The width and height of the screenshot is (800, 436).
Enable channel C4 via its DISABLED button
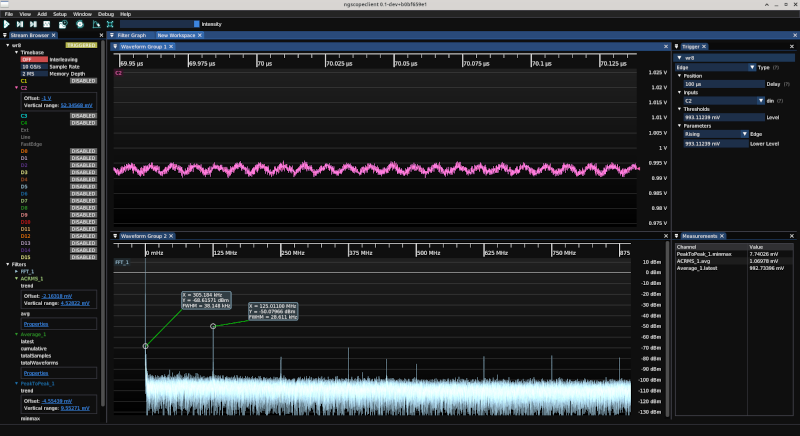tap(83, 123)
